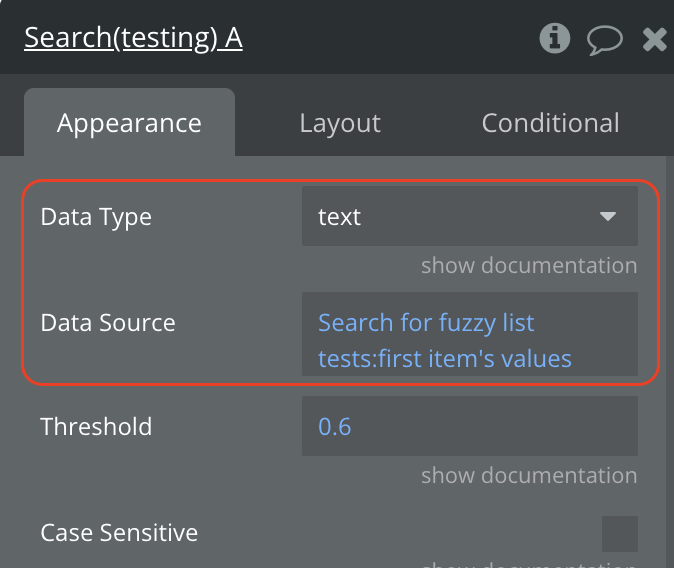Click the Data Type label
The image size is (674, 568).
click(96, 217)
